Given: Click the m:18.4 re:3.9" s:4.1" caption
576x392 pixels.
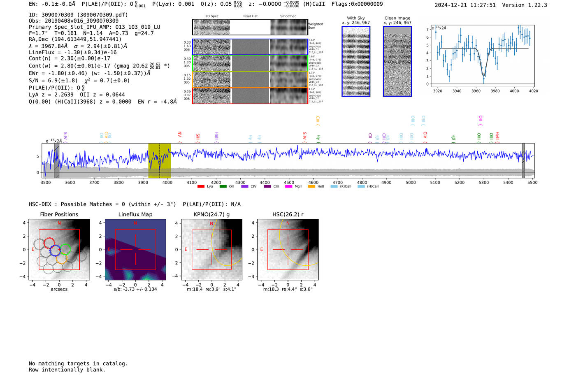Looking at the screenshot, I should [x=211, y=289].
